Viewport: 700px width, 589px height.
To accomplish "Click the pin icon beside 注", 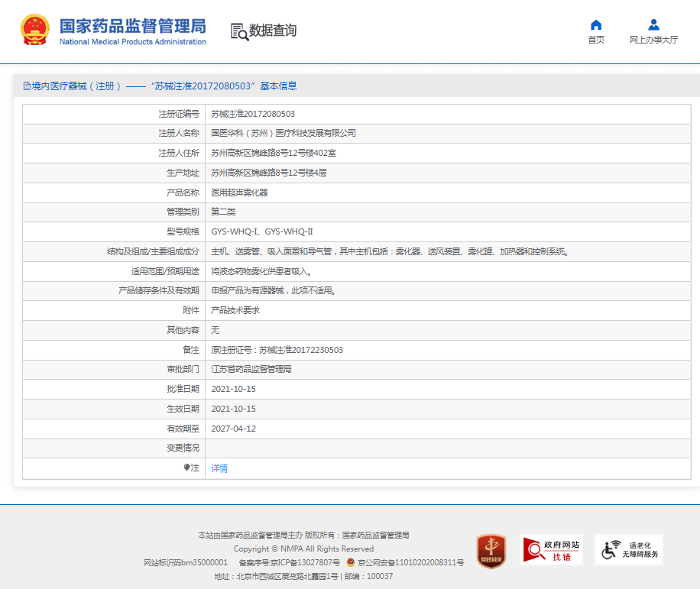I will 186,468.
